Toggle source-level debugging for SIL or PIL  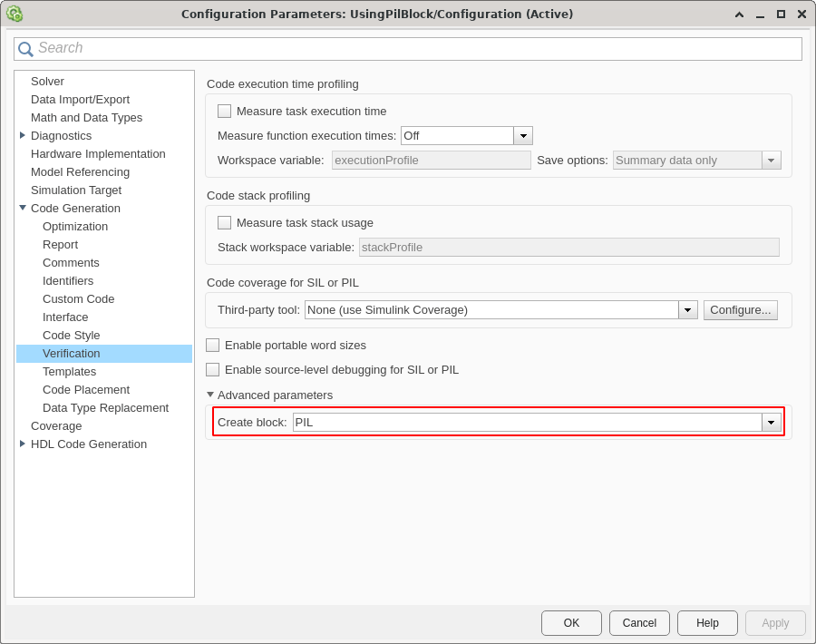click(213, 369)
